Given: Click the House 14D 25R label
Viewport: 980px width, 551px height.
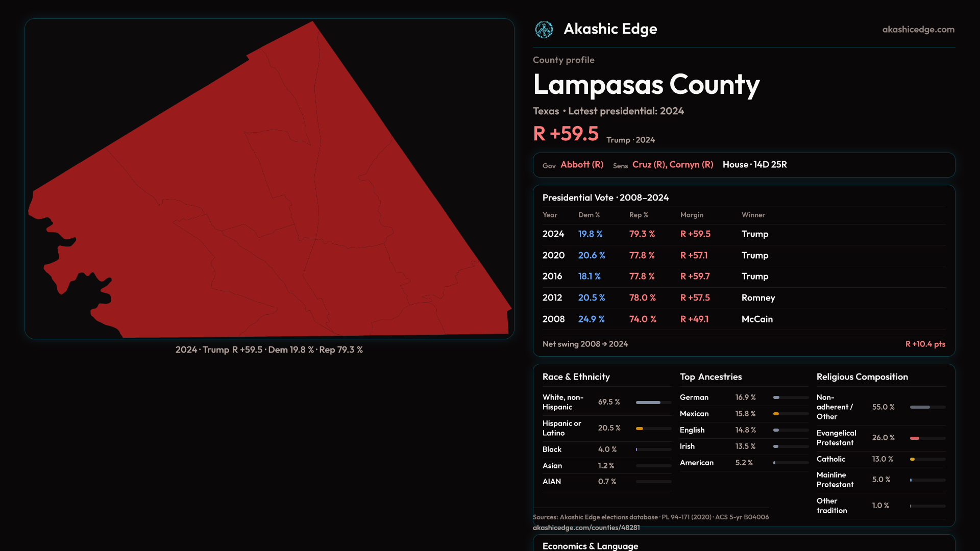Looking at the screenshot, I should 754,165.
